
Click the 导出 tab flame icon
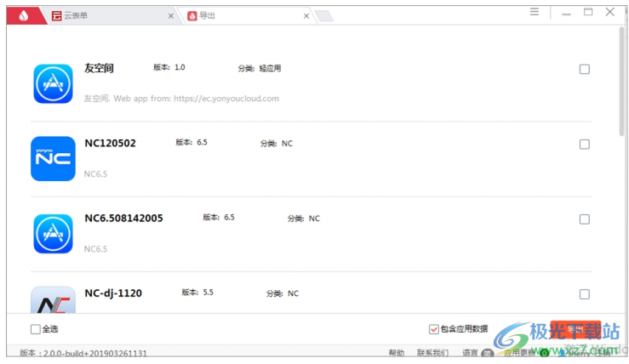192,15
